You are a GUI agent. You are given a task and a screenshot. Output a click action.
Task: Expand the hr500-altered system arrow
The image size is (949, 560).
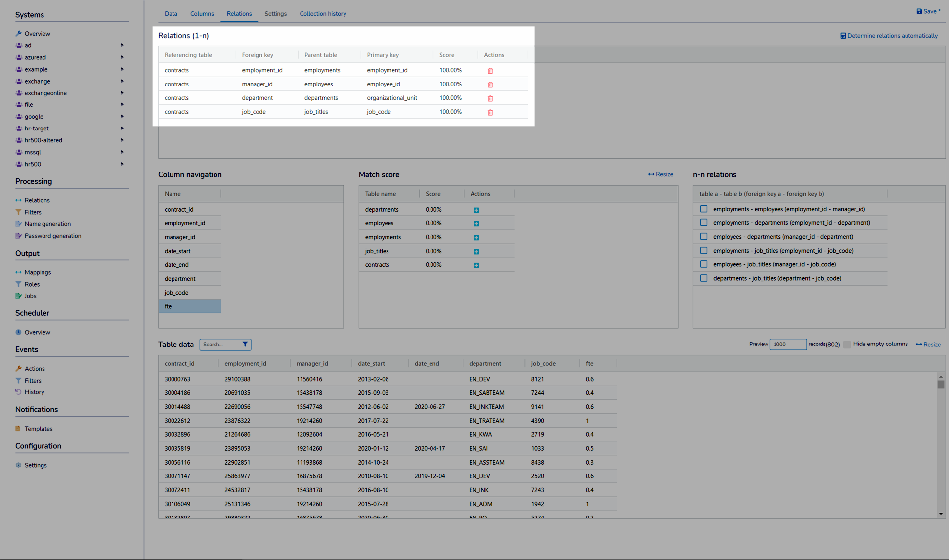pyautogui.click(x=122, y=140)
